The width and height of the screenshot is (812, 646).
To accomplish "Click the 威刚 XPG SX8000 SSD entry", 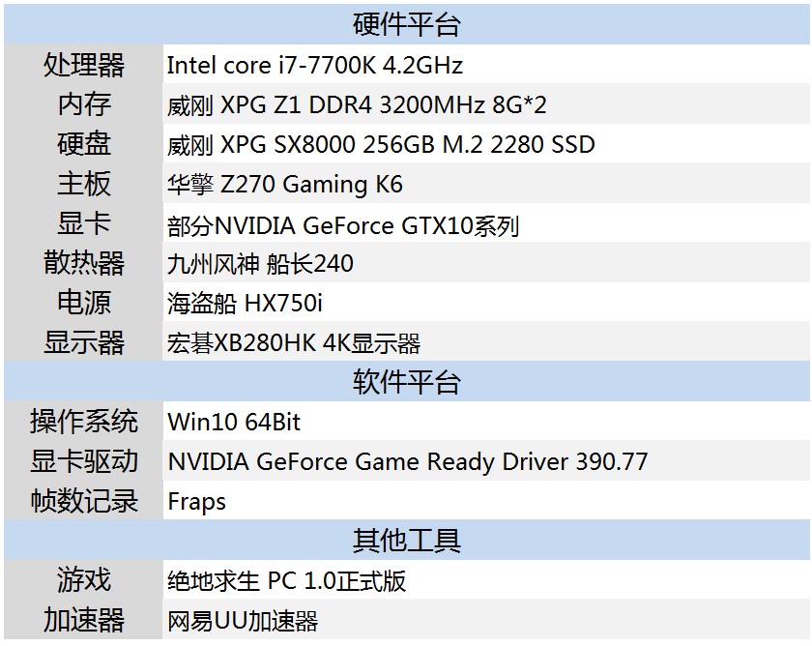I will pyautogui.click(x=381, y=145).
